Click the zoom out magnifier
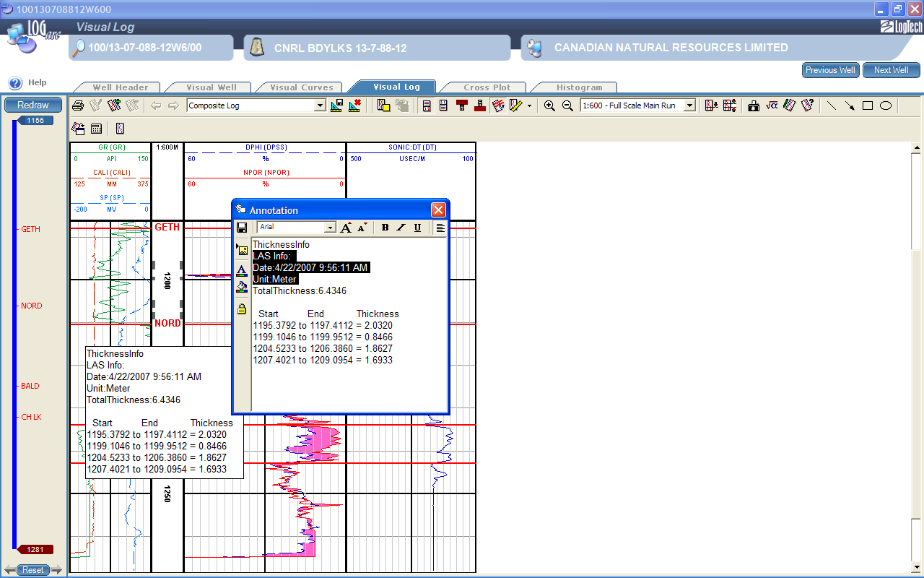This screenshot has width=924, height=578. coord(567,105)
